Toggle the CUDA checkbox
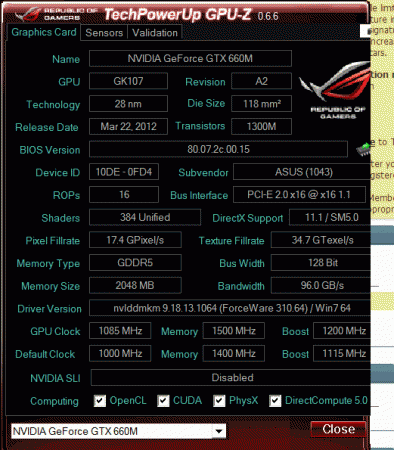Image resolution: width=394 pixels, height=450 pixels. coord(163,400)
